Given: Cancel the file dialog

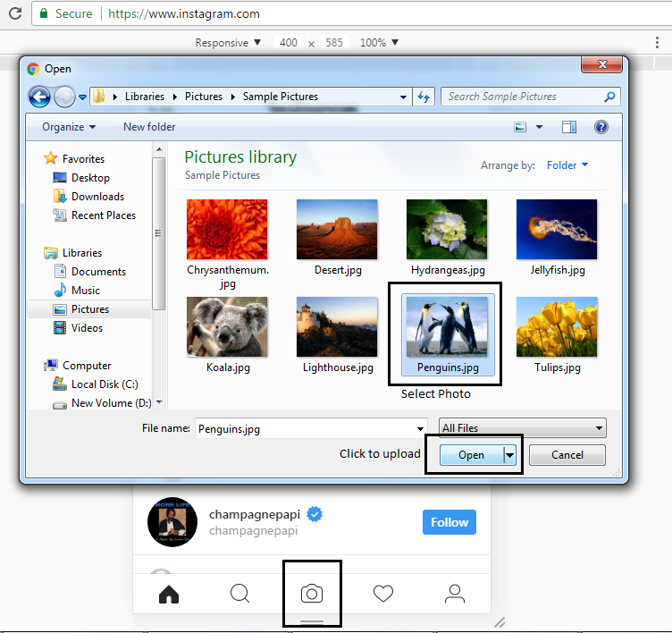Looking at the screenshot, I should click(x=567, y=455).
